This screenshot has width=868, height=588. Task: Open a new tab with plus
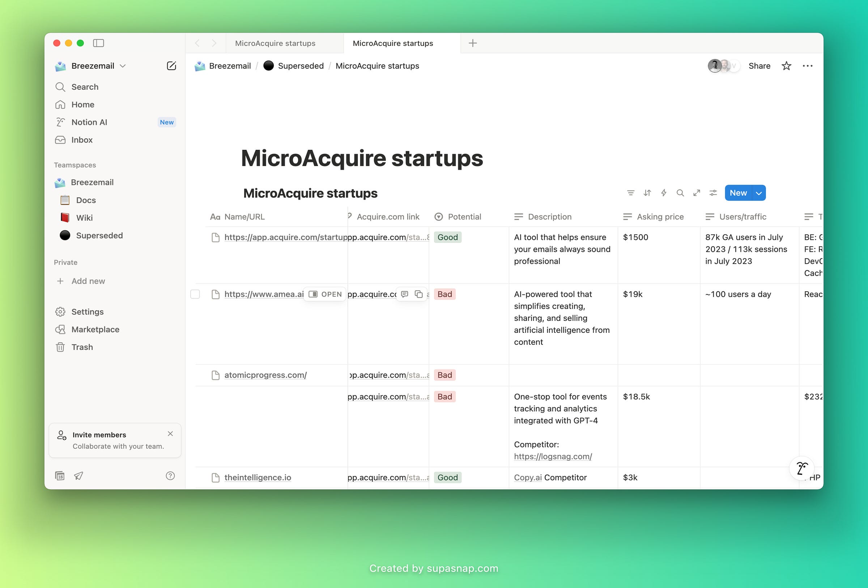click(x=472, y=43)
